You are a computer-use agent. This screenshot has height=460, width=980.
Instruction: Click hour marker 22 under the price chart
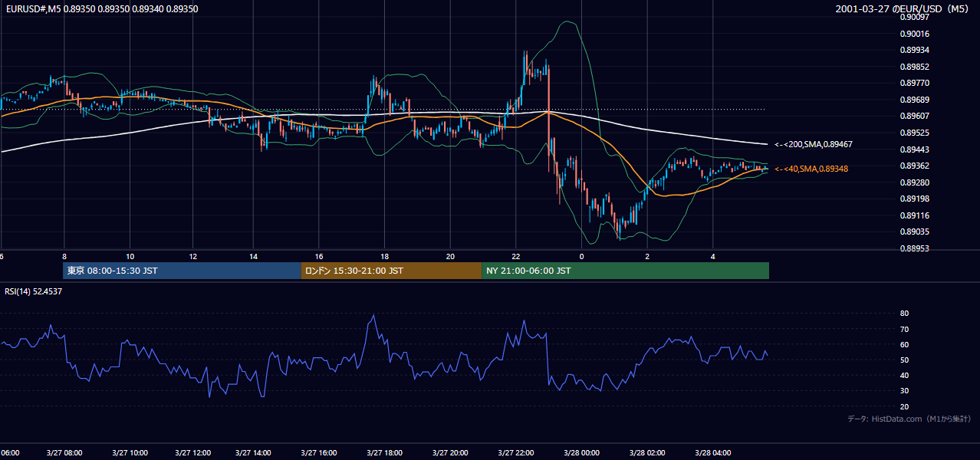515,257
